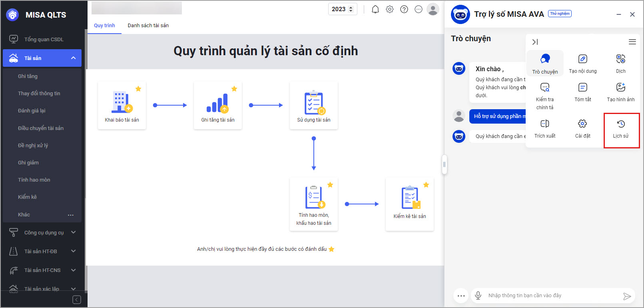Open Khai báo tài sản step
The image size is (644, 308).
(122, 105)
